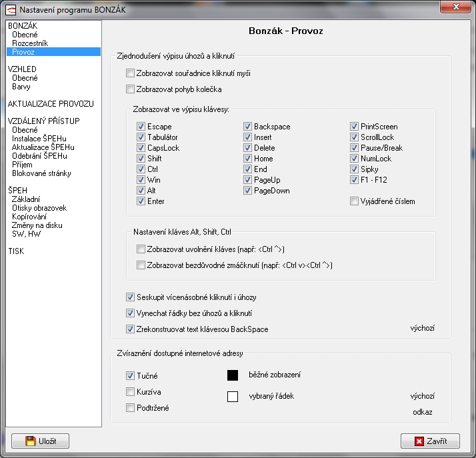The width and height of the screenshot is (476, 458).
Task: Open Aktualizace ŠPEHu page
Action: [x=43, y=147]
